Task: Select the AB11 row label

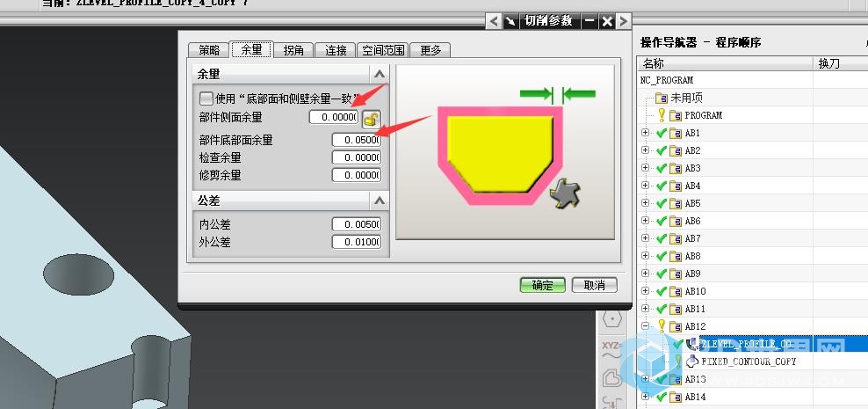Action: pyautogui.click(x=695, y=309)
